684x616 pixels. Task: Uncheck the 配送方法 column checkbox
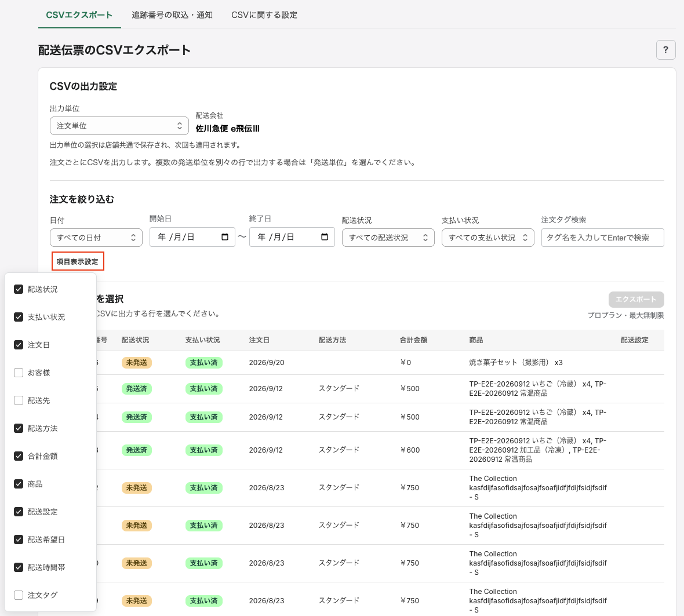pyautogui.click(x=19, y=428)
